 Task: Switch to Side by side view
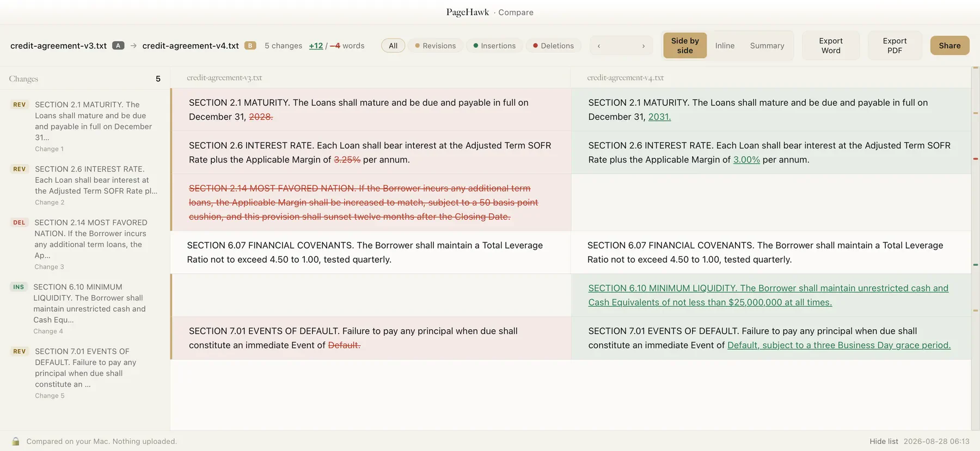685,46
